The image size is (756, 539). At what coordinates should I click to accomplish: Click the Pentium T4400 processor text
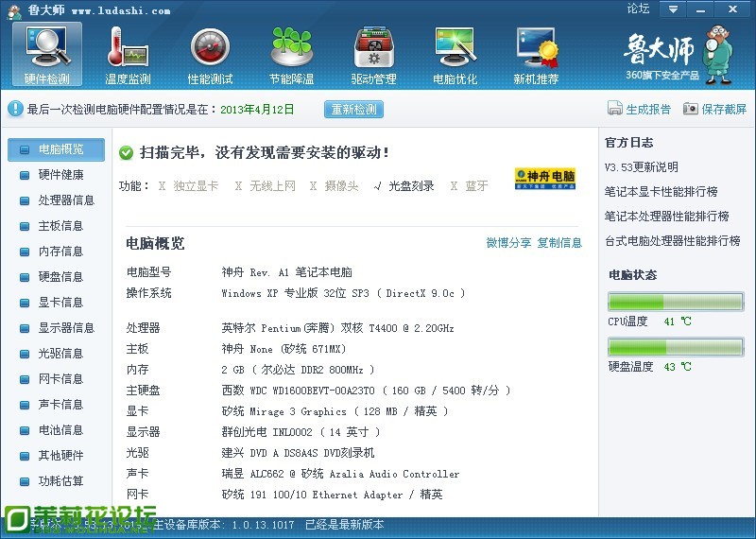pyautogui.click(x=337, y=329)
